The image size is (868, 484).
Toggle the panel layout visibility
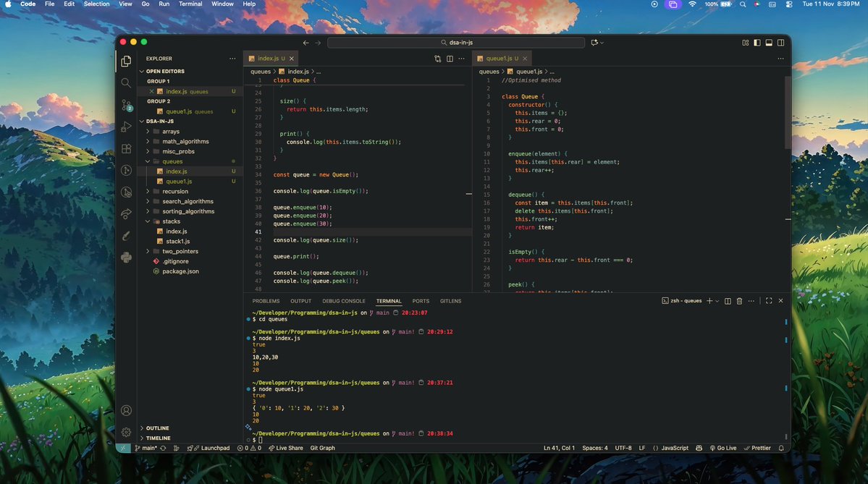[x=767, y=42]
